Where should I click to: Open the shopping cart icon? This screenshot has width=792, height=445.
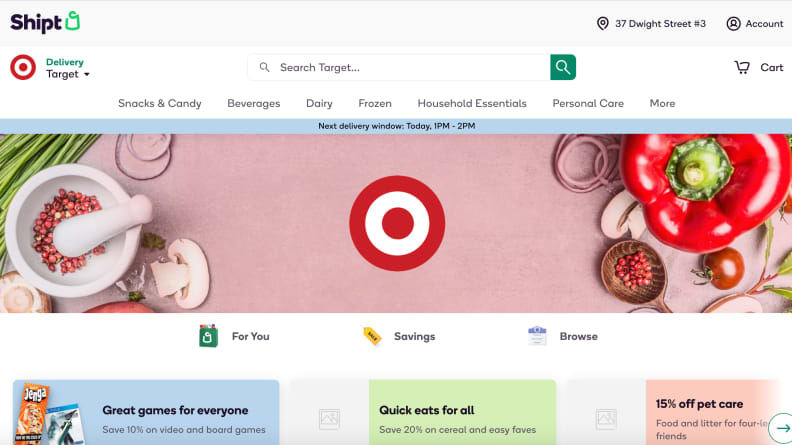point(742,67)
